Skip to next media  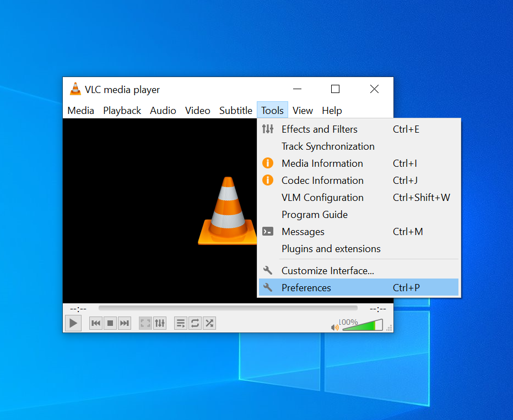tap(124, 323)
